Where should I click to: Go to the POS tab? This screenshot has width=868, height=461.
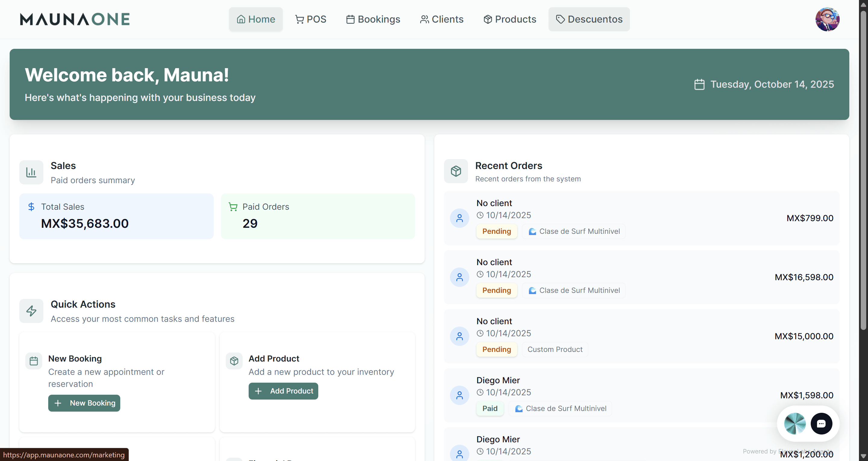click(311, 19)
